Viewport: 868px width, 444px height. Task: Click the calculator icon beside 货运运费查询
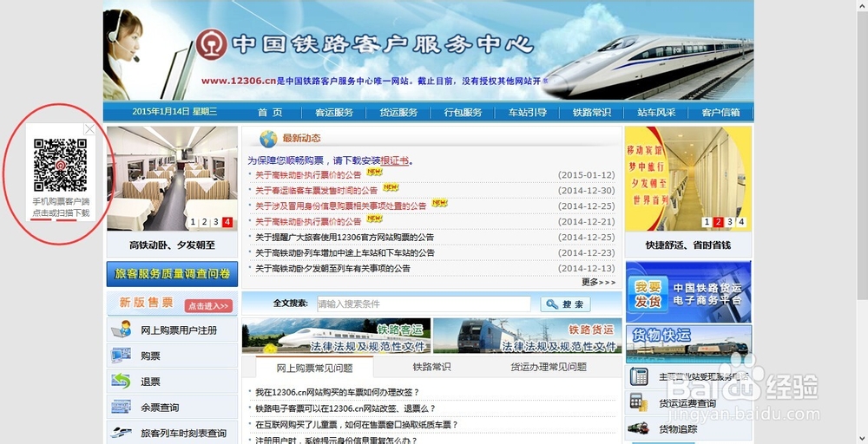pyautogui.click(x=639, y=402)
